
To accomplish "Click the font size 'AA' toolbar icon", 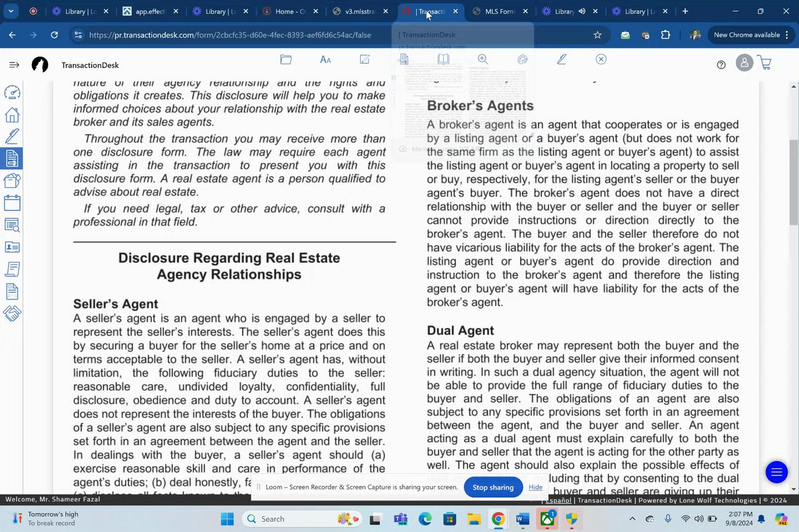I will (x=325, y=59).
